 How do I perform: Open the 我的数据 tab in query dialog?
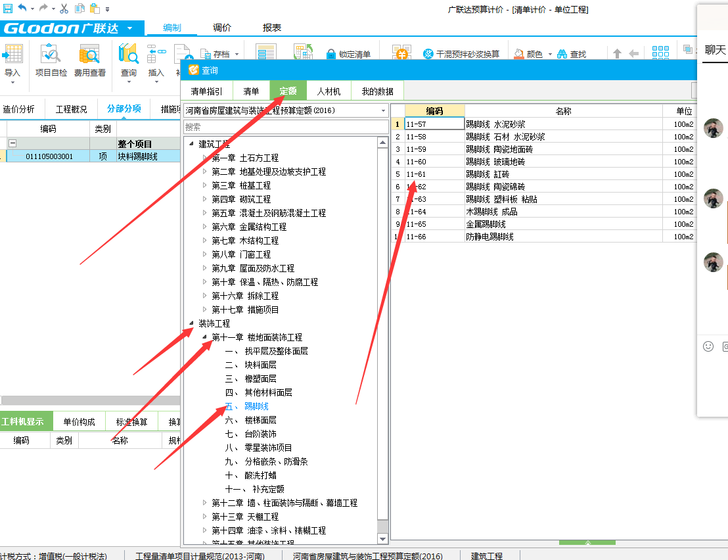tap(377, 91)
